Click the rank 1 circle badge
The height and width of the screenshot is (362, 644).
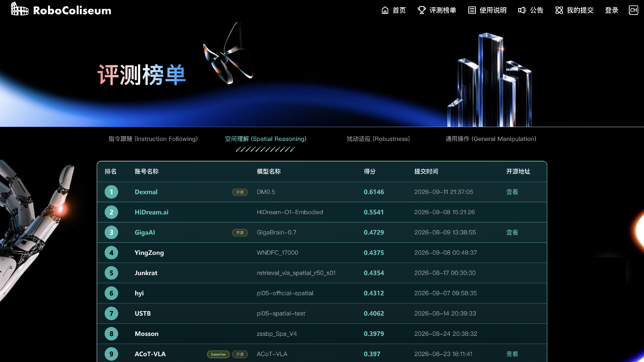(x=111, y=192)
